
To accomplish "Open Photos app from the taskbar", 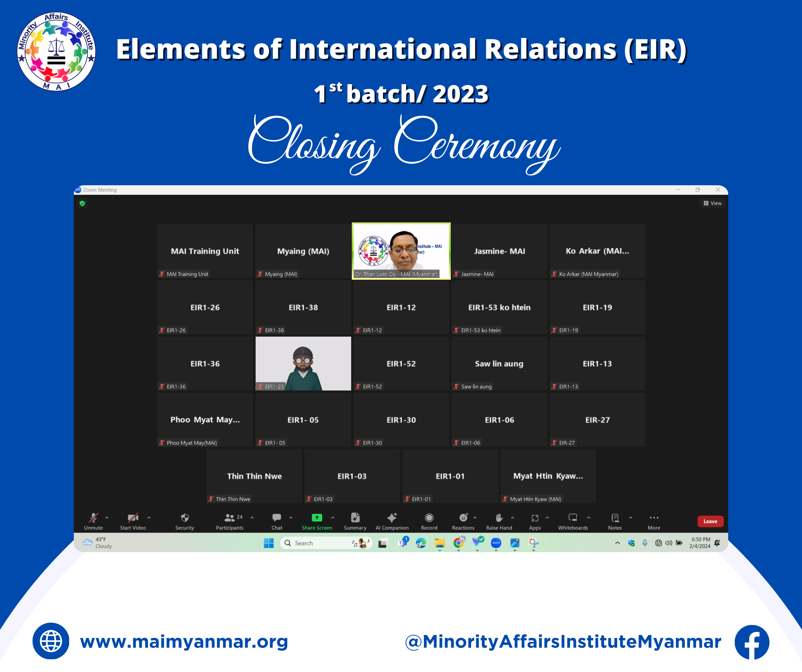I will tap(515, 543).
